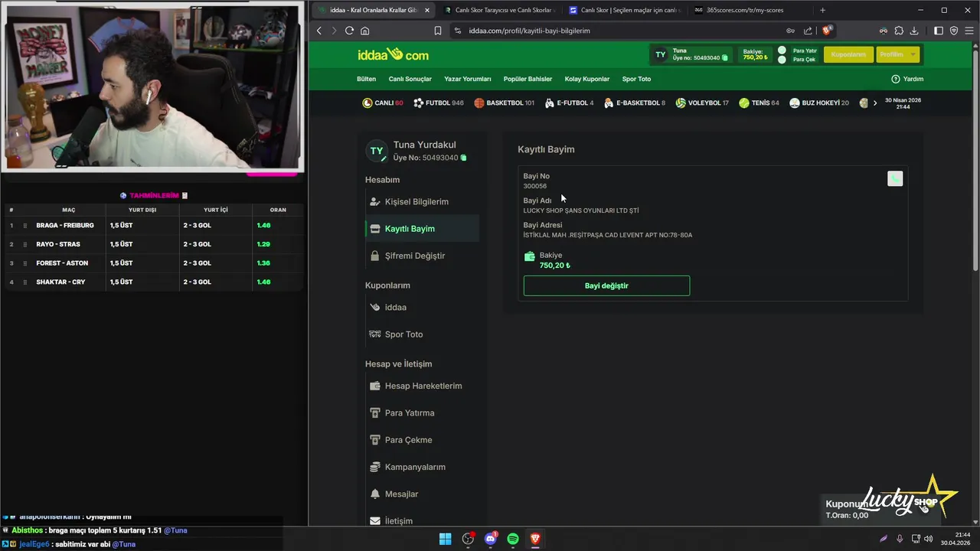This screenshot has width=980, height=551.
Task: Open the volume tray icon
Action: pos(929,539)
